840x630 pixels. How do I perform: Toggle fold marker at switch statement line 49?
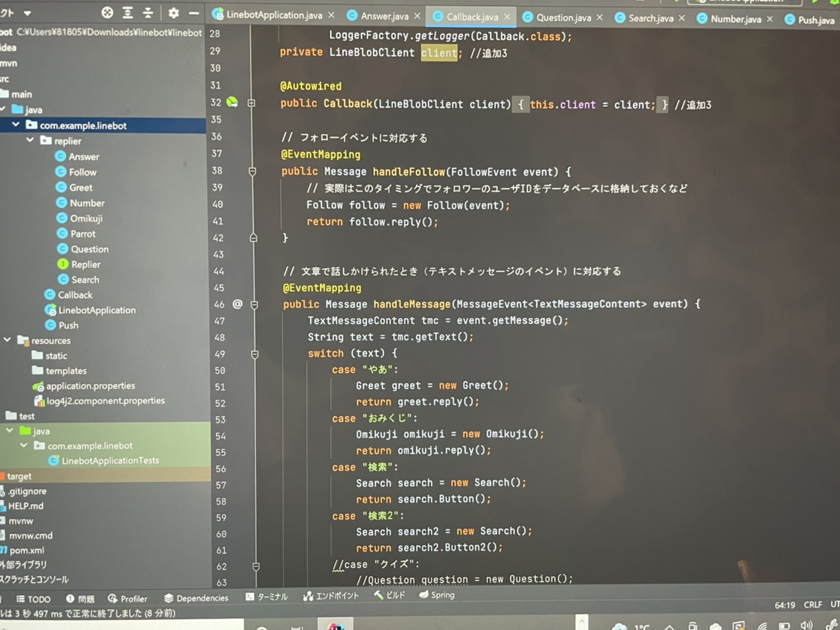pos(255,354)
